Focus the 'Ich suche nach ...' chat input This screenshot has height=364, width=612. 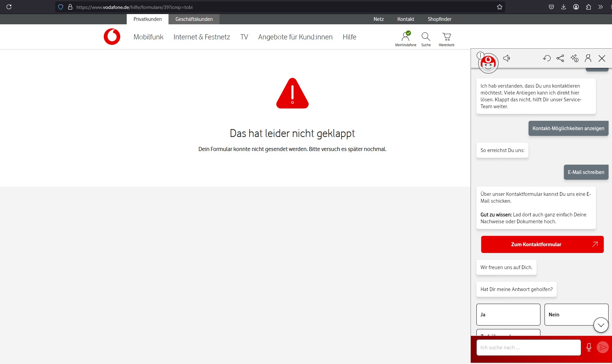pyautogui.click(x=528, y=348)
